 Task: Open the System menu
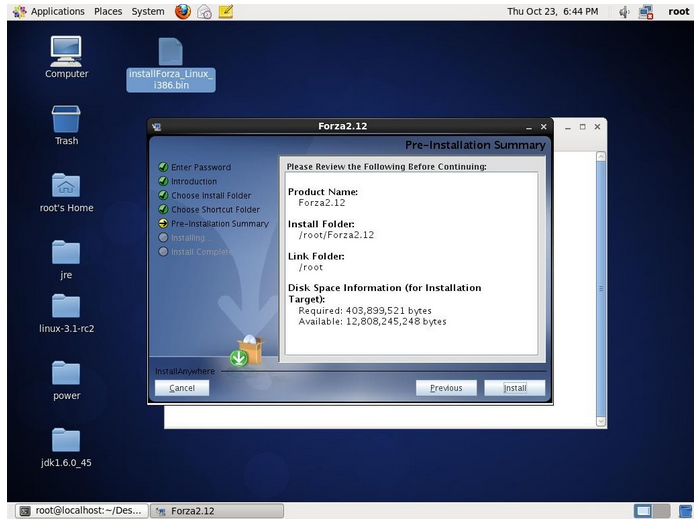tap(148, 12)
